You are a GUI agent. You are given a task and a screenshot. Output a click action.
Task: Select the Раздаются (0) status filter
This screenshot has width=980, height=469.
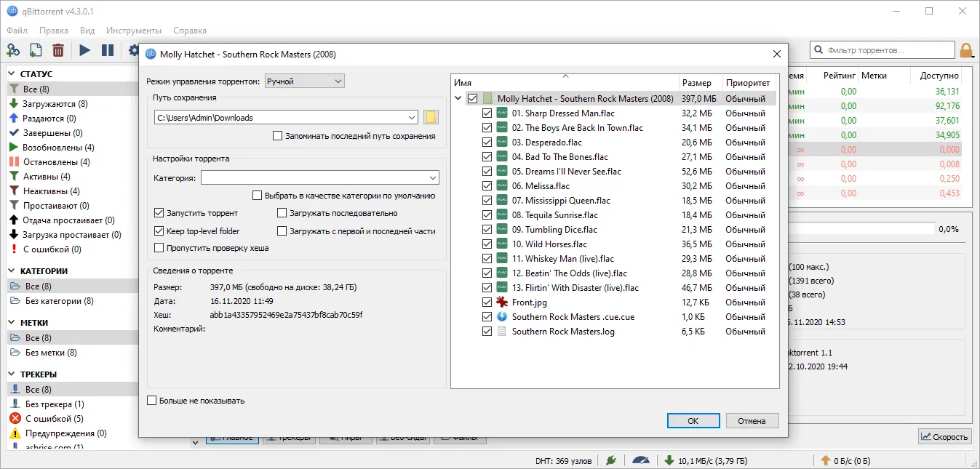49,119
